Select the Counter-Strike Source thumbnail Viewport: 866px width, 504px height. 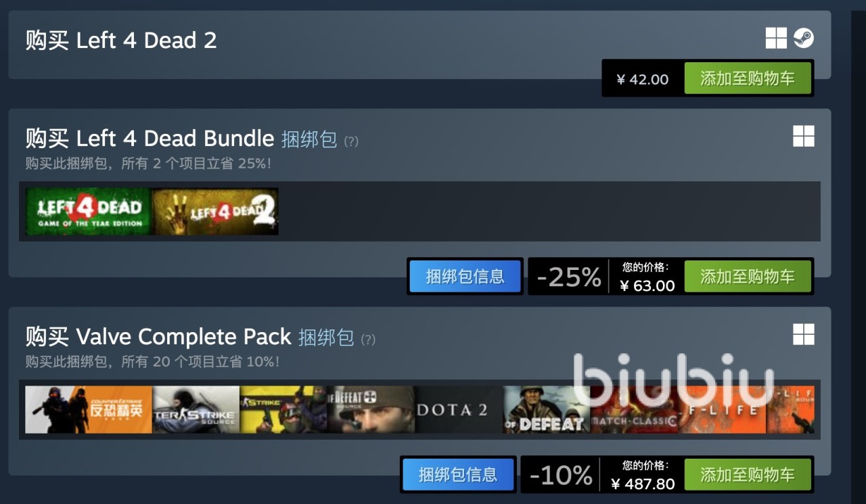tap(196, 409)
